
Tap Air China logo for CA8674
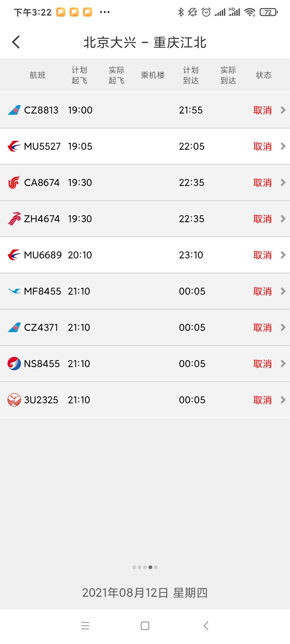[x=14, y=182]
